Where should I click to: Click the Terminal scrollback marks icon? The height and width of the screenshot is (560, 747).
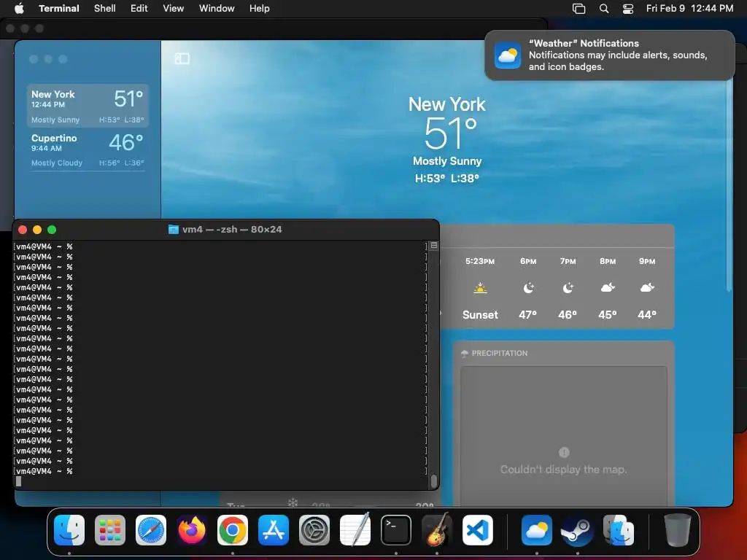434,245
